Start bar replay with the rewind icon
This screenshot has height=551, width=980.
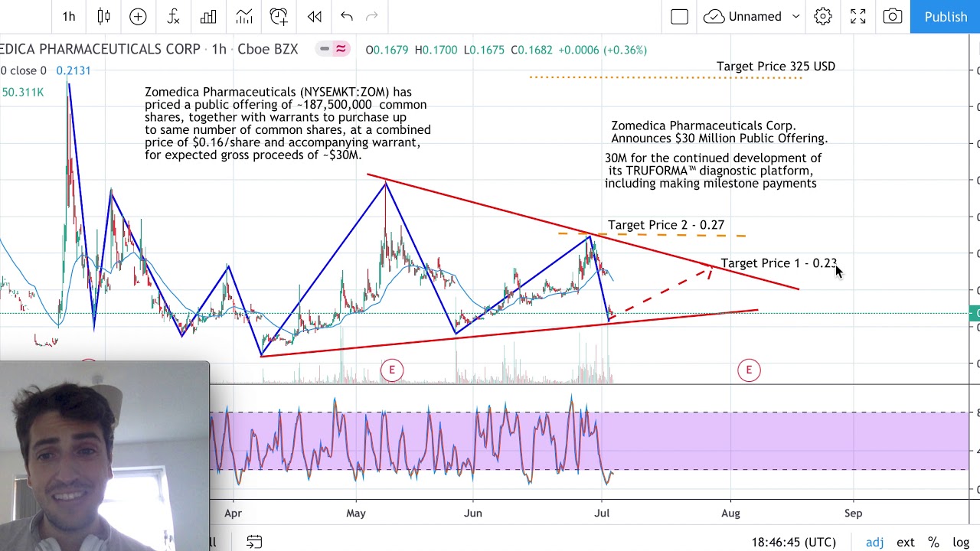tap(314, 16)
